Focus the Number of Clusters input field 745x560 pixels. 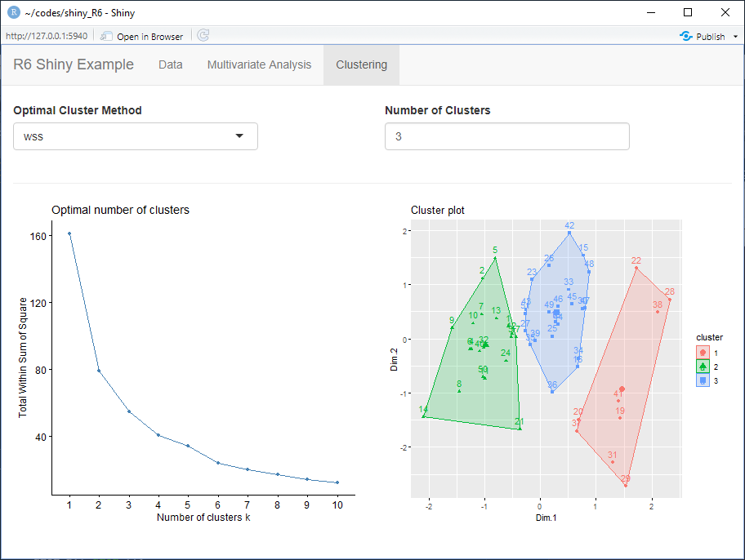[x=506, y=136]
